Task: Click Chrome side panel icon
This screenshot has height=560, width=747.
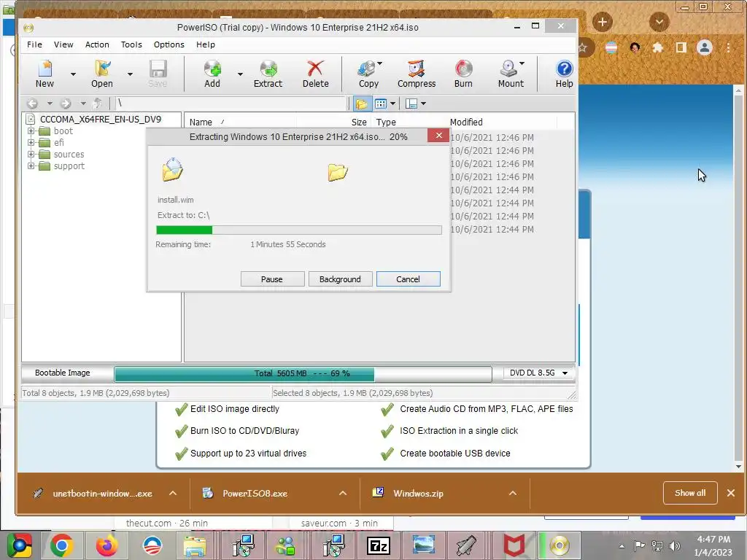Action: click(681, 47)
